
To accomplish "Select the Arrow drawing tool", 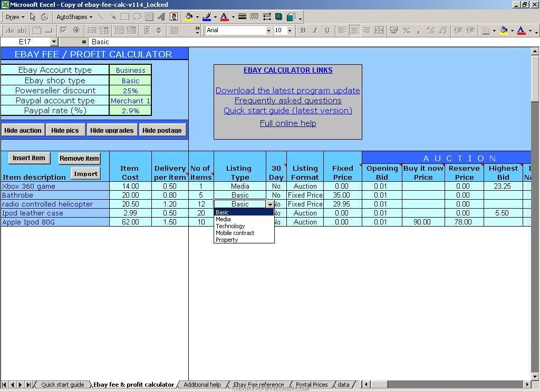I will [113, 17].
